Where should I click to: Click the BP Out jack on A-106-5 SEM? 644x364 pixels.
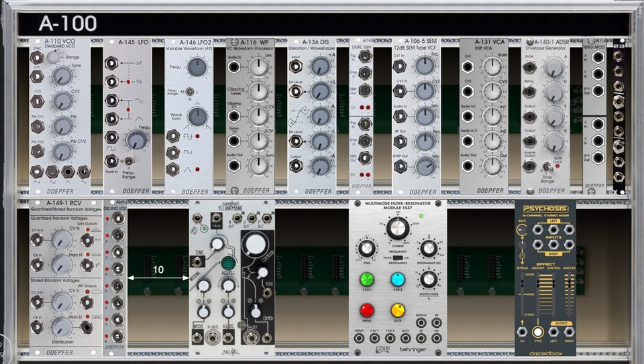(x=400, y=141)
